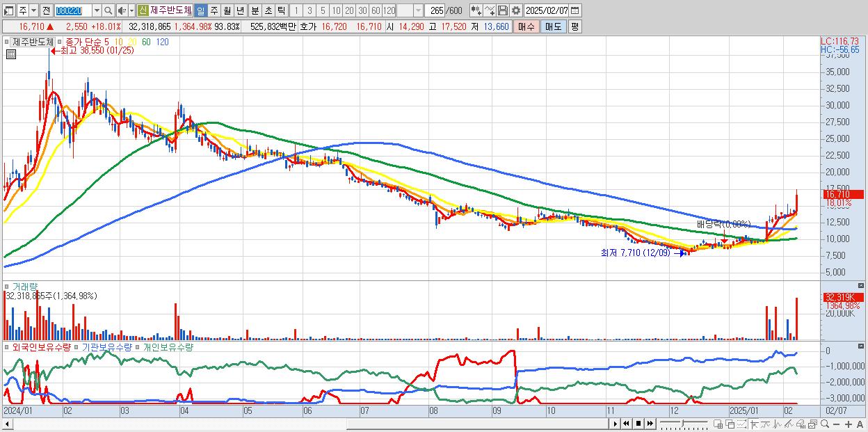Screen dimensions: 868x432
Task: Click fast-forward on the chart replay controls
Action: (x=650, y=424)
